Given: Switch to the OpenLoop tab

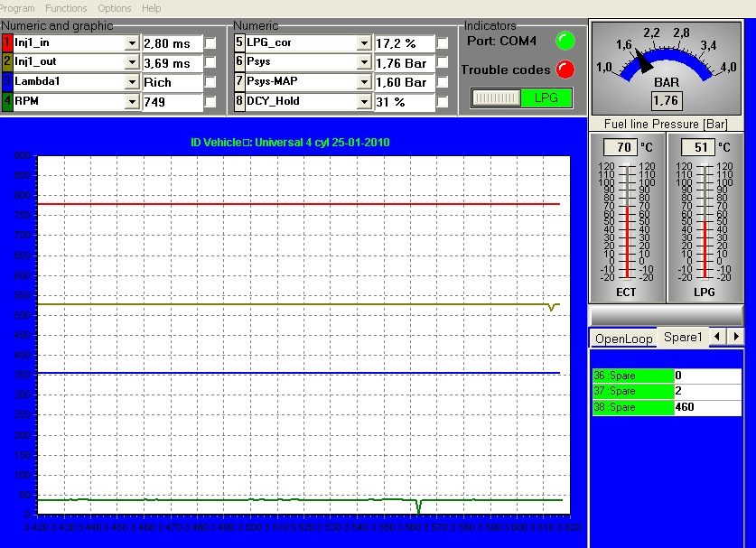Looking at the screenshot, I should click(x=623, y=339).
